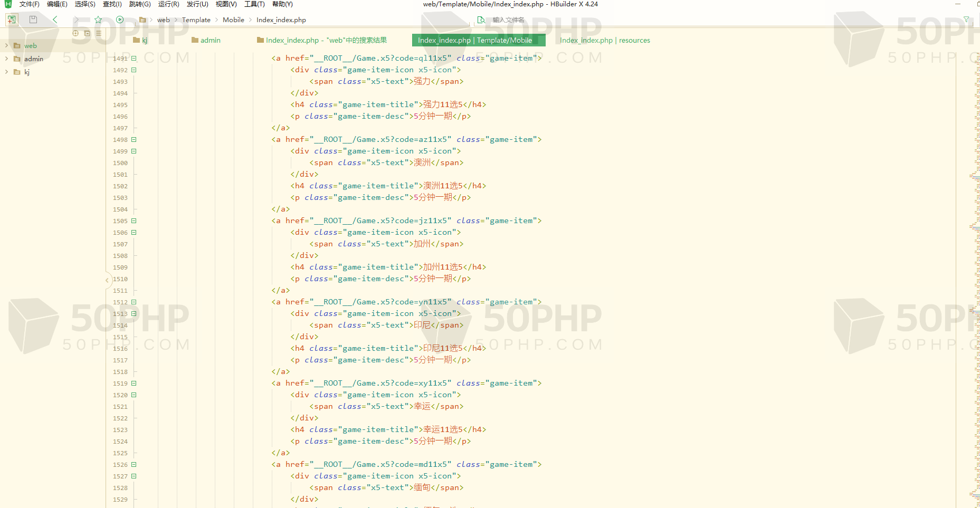Viewport: 980px width, 508px height.
Task: Click the filter funnel icon at top right
Action: point(966,20)
